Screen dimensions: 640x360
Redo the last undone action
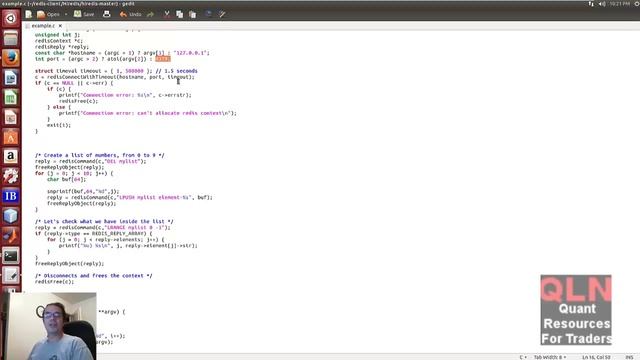click(151, 14)
